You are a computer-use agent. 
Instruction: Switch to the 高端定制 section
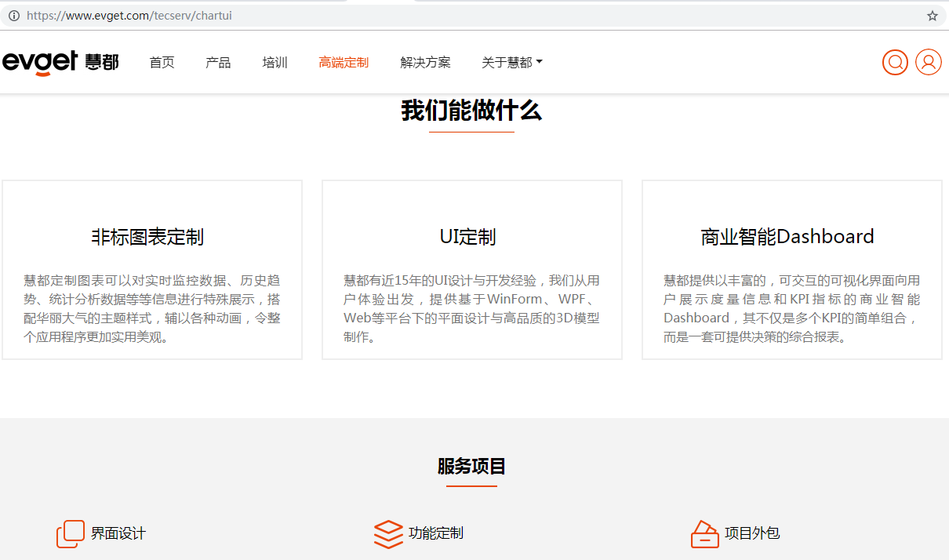[x=344, y=62]
